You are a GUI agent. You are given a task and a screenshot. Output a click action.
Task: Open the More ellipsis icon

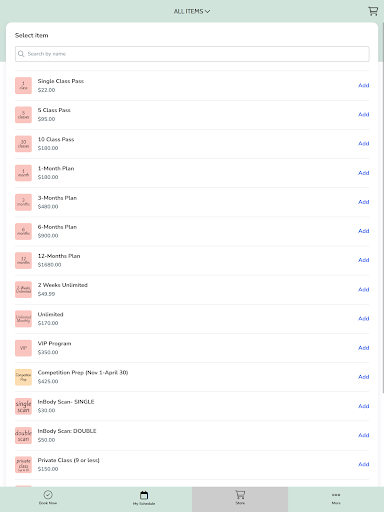[336, 495]
